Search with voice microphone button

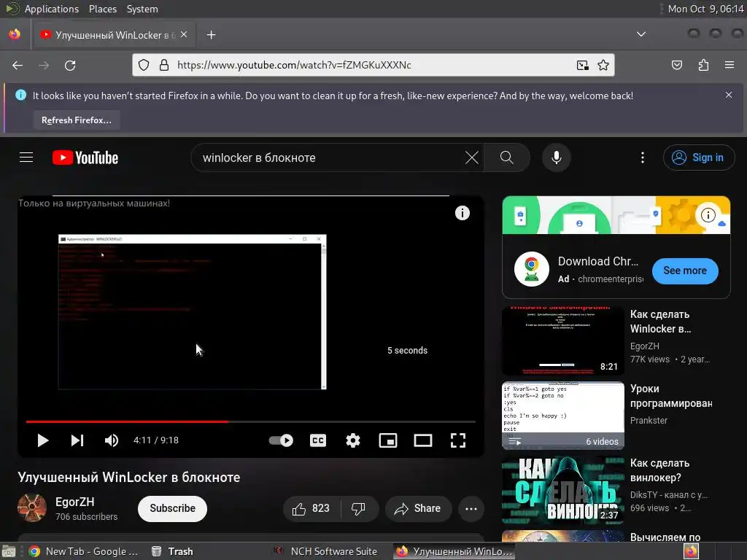pyautogui.click(x=557, y=157)
